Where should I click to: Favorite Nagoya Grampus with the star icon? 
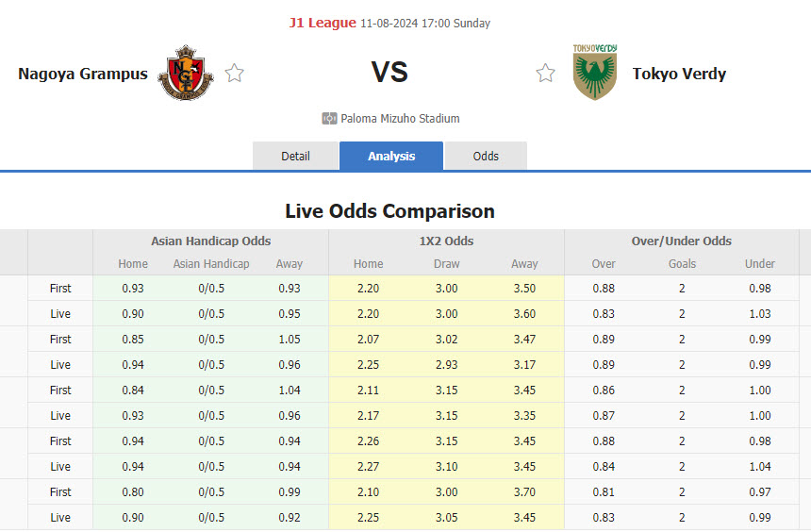pyautogui.click(x=235, y=74)
